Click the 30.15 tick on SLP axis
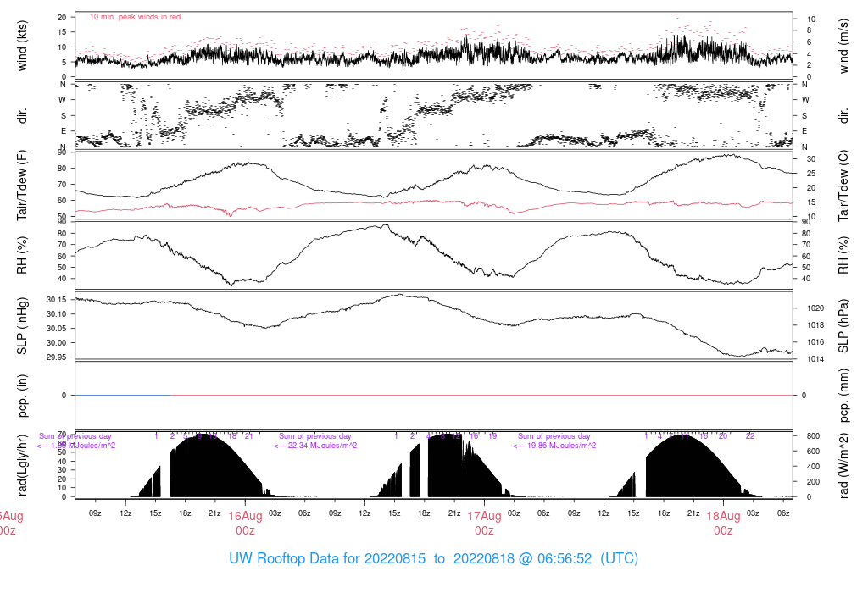 pos(57,300)
